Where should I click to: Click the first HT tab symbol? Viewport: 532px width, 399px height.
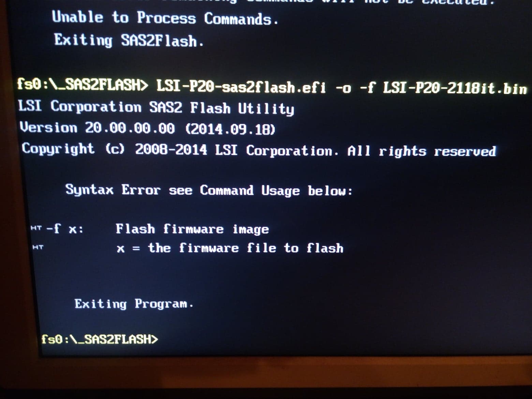(x=36, y=228)
